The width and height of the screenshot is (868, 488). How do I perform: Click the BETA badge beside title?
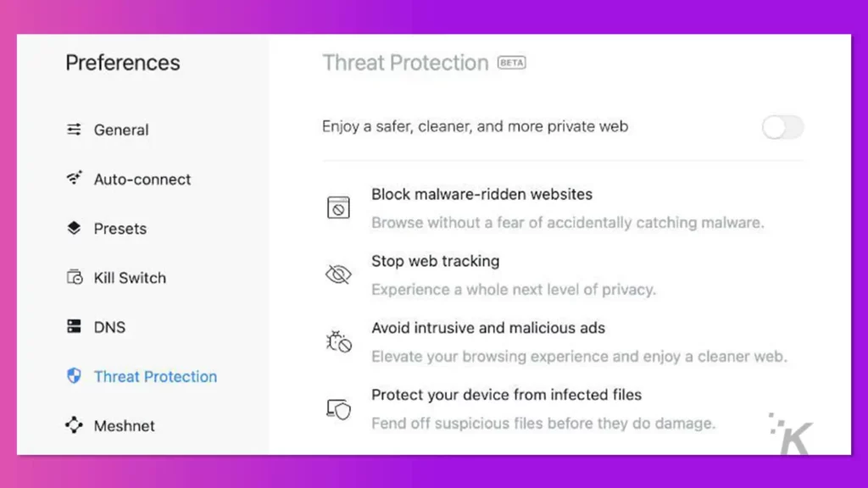(512, 63)
